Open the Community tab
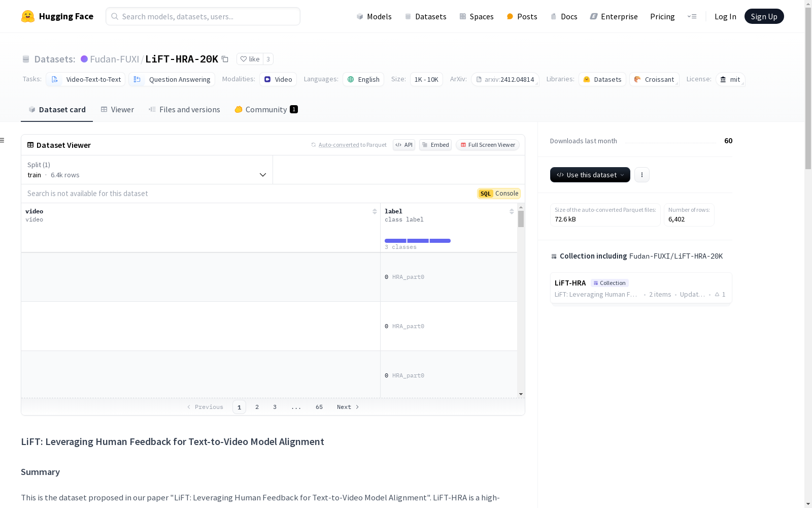The width and height of the screenshot is (812, 508). coord(266,110)
